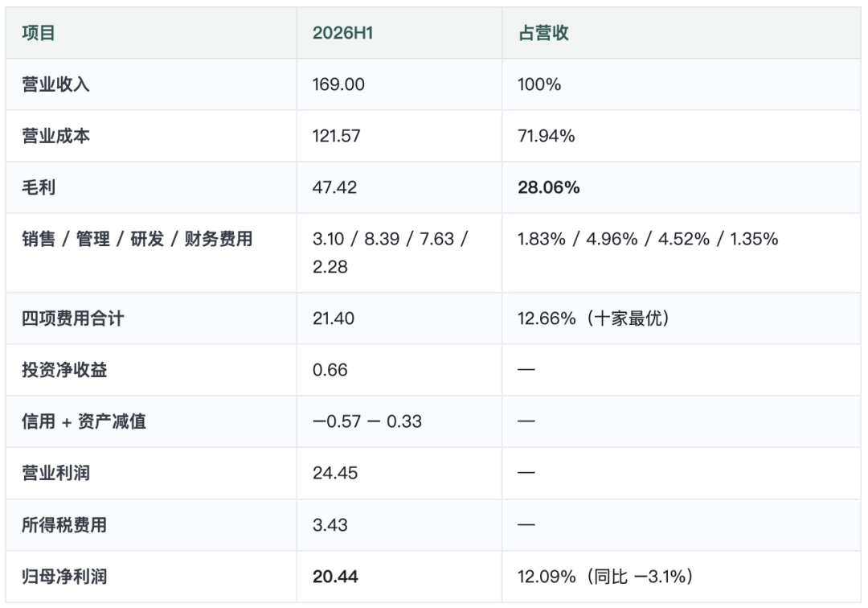The width and height of the screenshot is (868, 608).
Task: Select the 归母净利润 row label
Action: pos(64,577)
